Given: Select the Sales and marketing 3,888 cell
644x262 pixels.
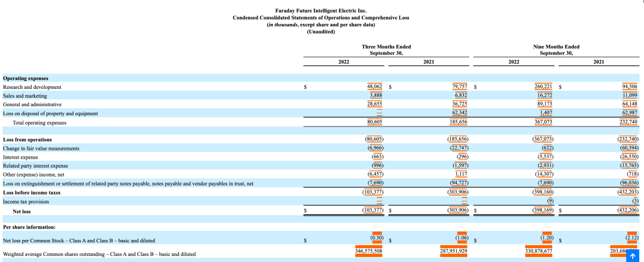Looking at the screenshot, I should coord(376,96).
